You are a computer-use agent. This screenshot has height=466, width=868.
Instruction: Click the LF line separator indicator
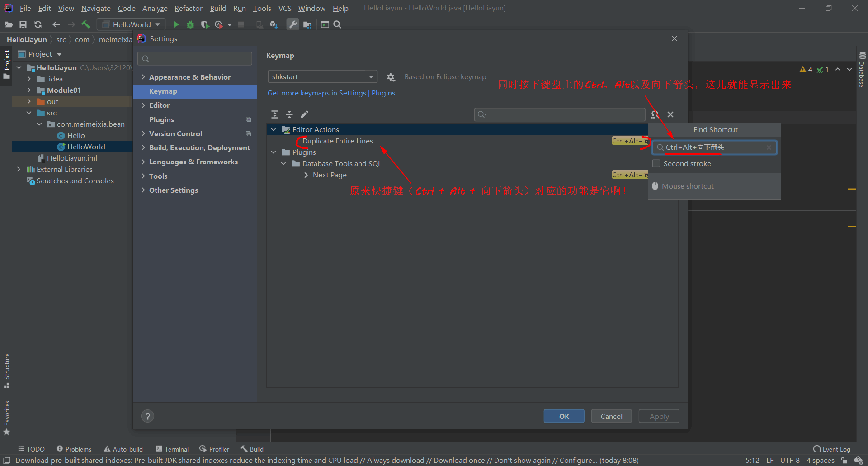click(769, 460)
